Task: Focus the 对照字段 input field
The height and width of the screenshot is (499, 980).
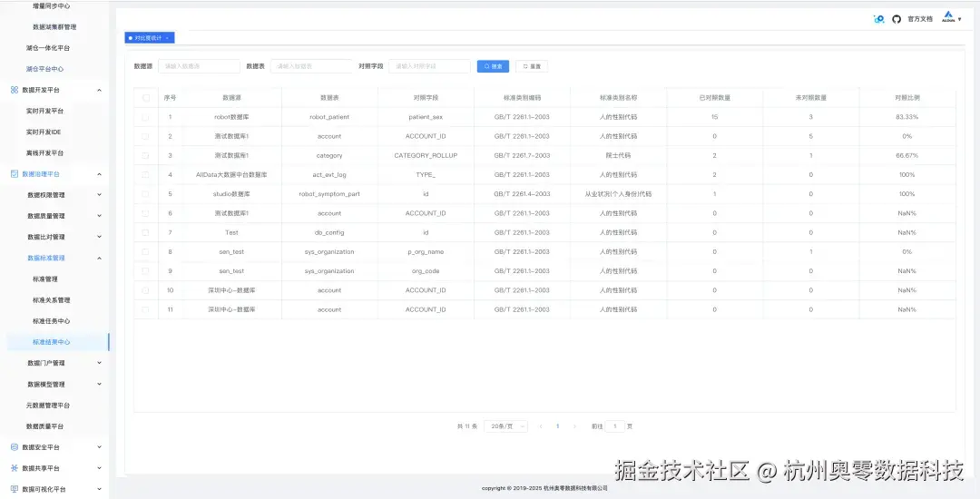Action: point(429,66)
